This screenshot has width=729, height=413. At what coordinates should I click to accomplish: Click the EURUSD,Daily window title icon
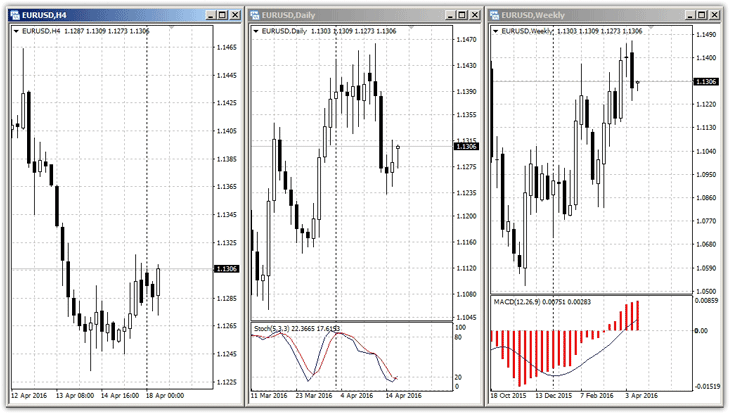coord(256,15)
